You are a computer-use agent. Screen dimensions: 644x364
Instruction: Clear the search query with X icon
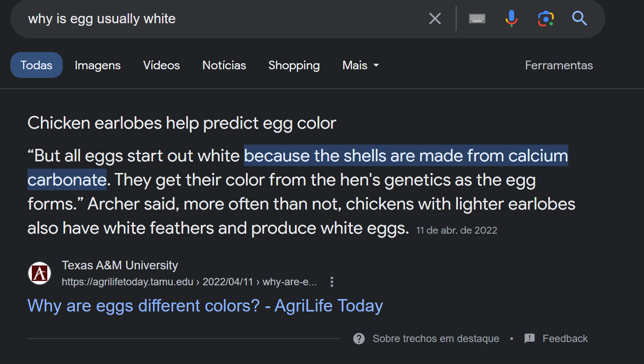click(x=435, y=19)
